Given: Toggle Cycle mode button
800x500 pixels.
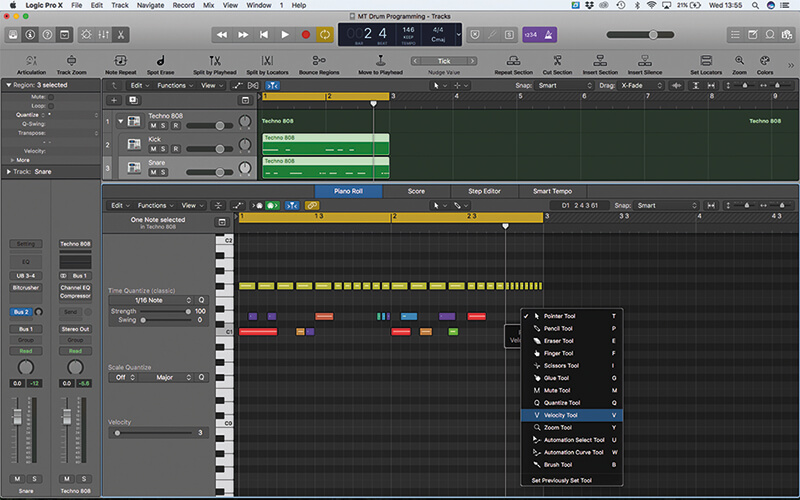Looking at the screenshot, I should pyautogui.click(x=325, y=35).
